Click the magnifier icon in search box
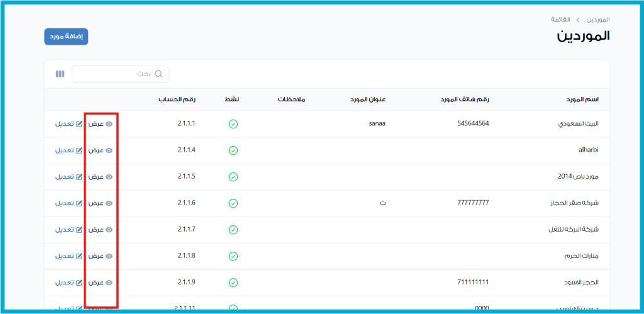 coord(158,74)
